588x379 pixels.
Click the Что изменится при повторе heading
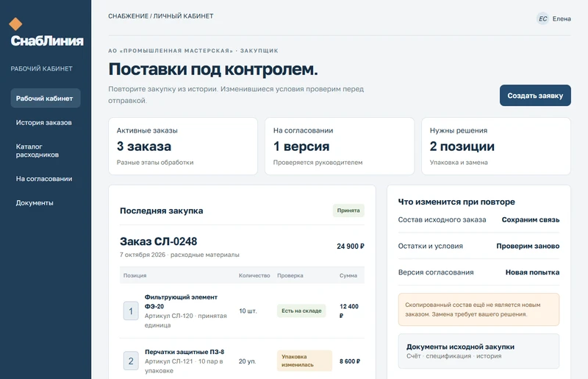[x=456, y=202]
